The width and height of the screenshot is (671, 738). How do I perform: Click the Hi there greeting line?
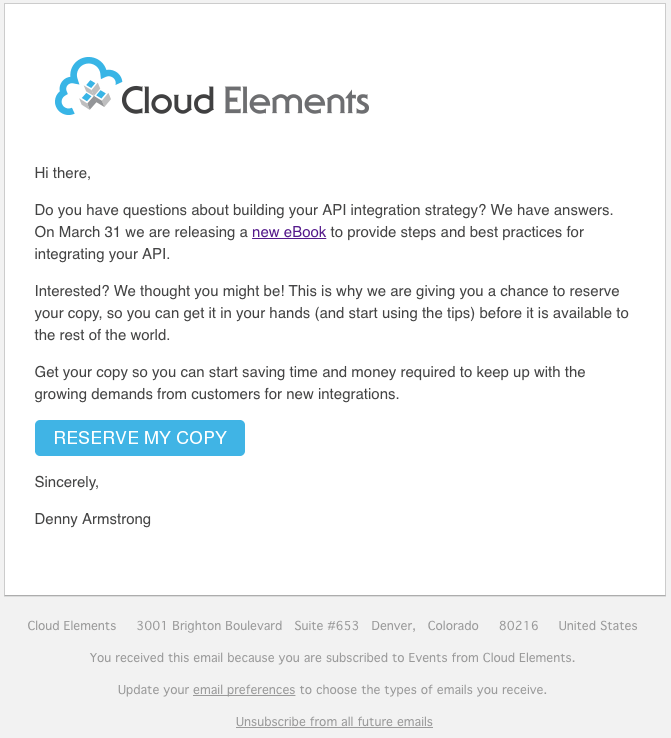pyautogui.click(x=63, y=173)
